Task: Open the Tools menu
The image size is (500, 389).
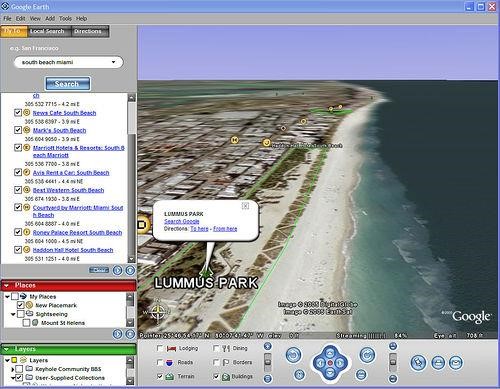Action: pos(65,18)
